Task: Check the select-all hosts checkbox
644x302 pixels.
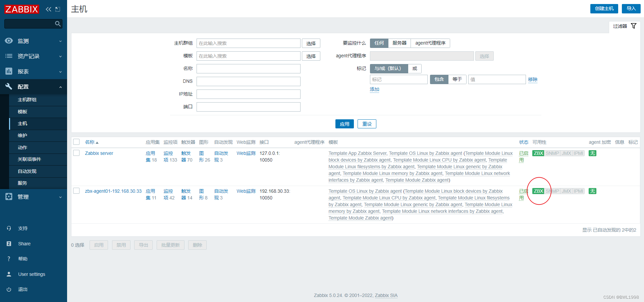Action: pos(76,142)
